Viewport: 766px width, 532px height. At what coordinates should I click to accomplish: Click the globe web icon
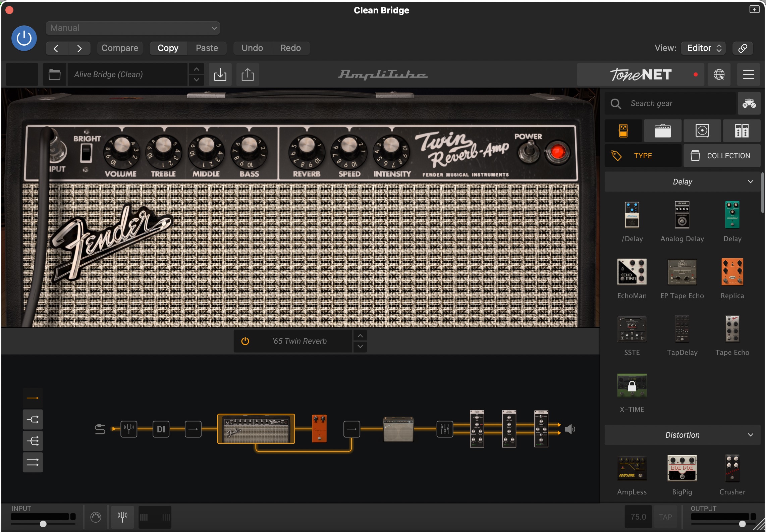tap(719, 74)
